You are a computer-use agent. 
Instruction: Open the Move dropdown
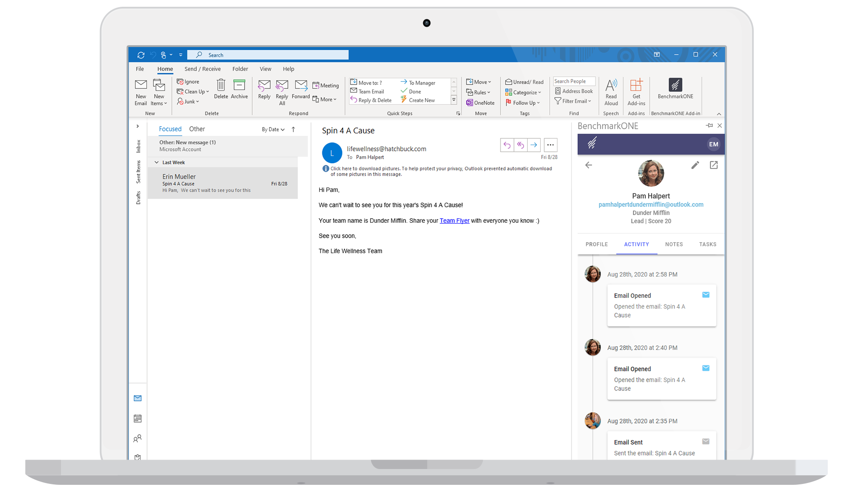(479, 82)
